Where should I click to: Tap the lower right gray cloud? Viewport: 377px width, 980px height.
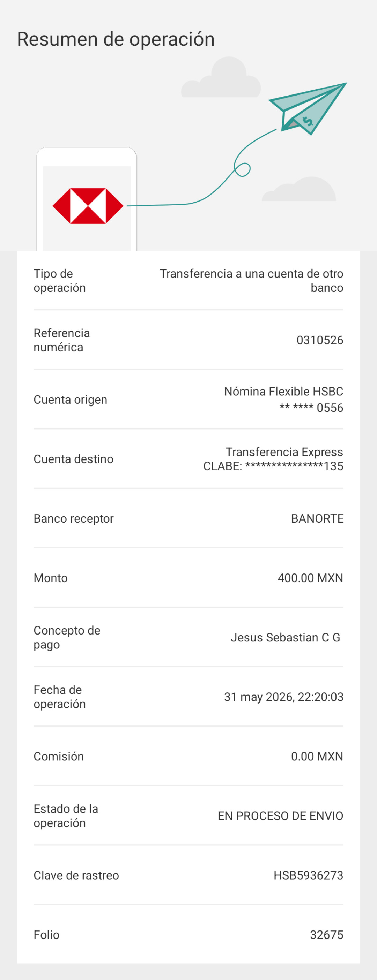[x=299, y=189]
